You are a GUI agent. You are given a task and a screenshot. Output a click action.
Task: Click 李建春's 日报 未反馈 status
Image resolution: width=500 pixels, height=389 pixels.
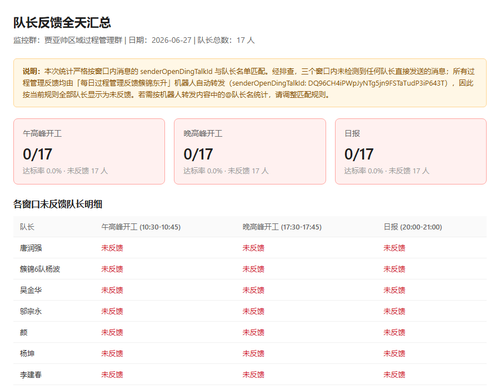click(394, 375)
